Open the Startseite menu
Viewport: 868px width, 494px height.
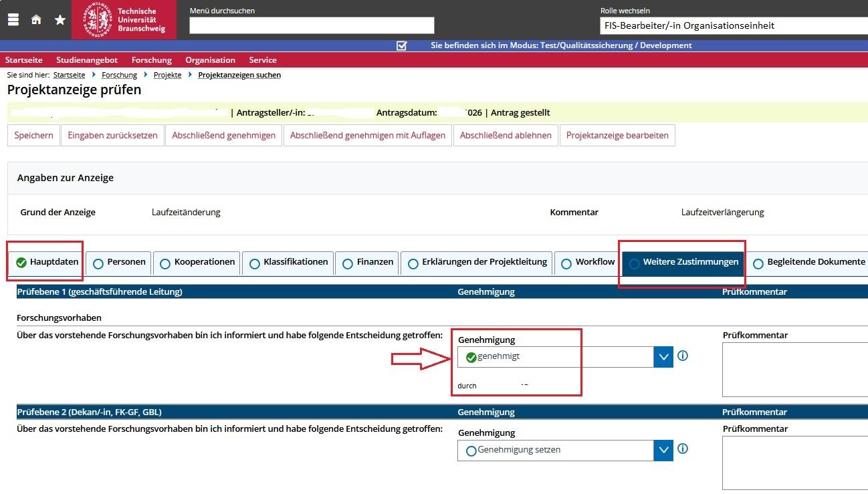tap(24, 60)
